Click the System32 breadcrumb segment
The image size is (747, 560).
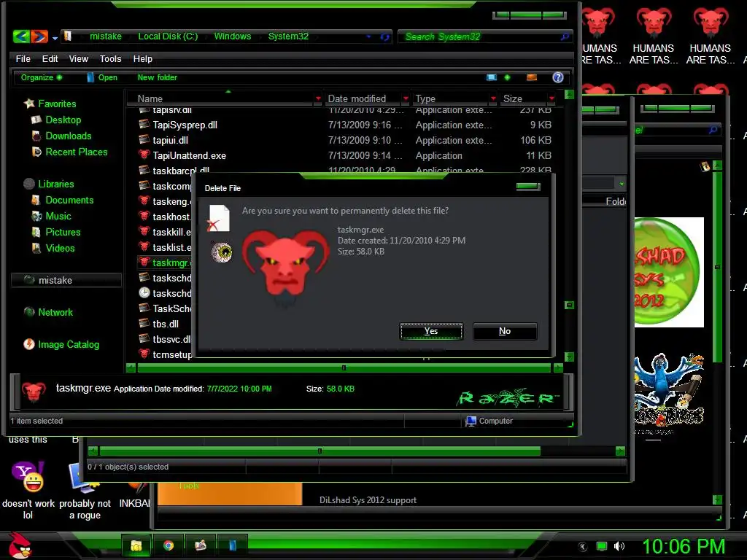pos(288,36)
